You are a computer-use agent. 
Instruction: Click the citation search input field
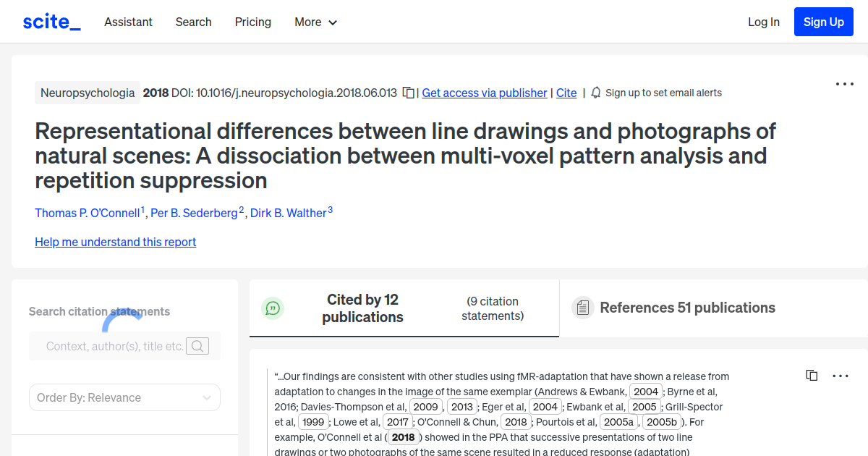point(116,345)
